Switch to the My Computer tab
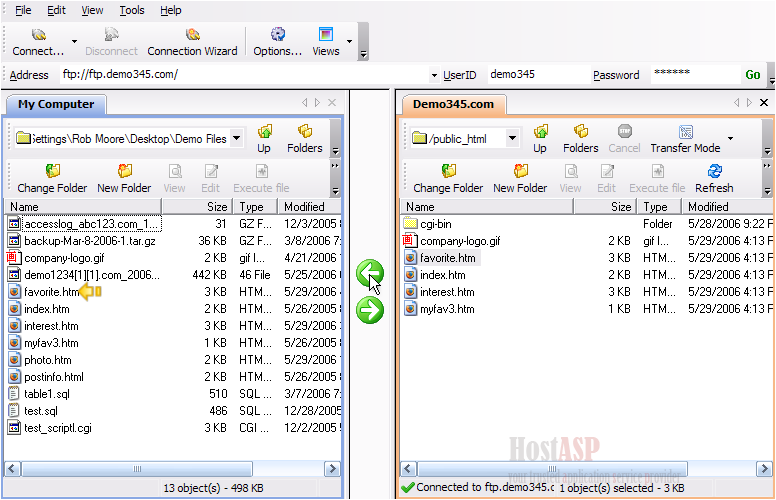 56,104
